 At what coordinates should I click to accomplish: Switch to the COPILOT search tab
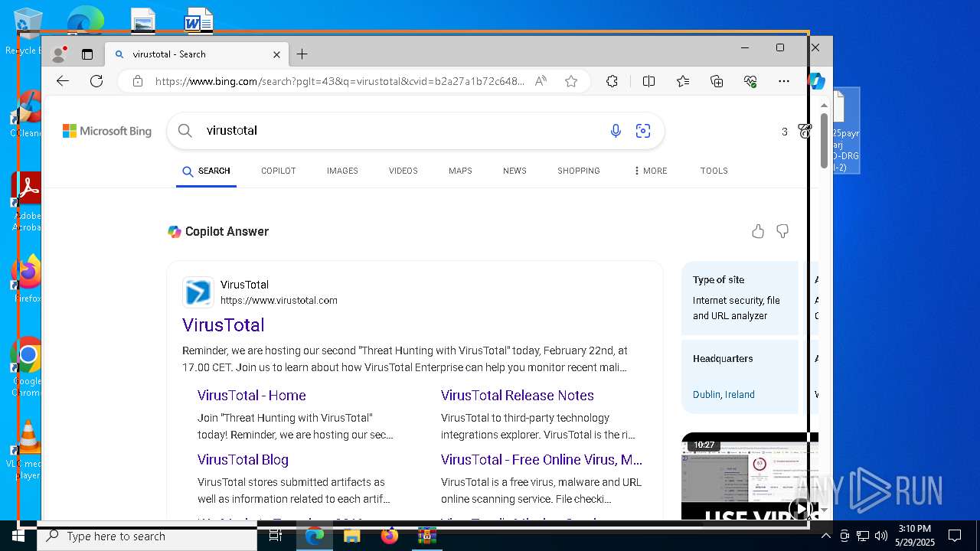pyautogui.click(x=279, y=171)
